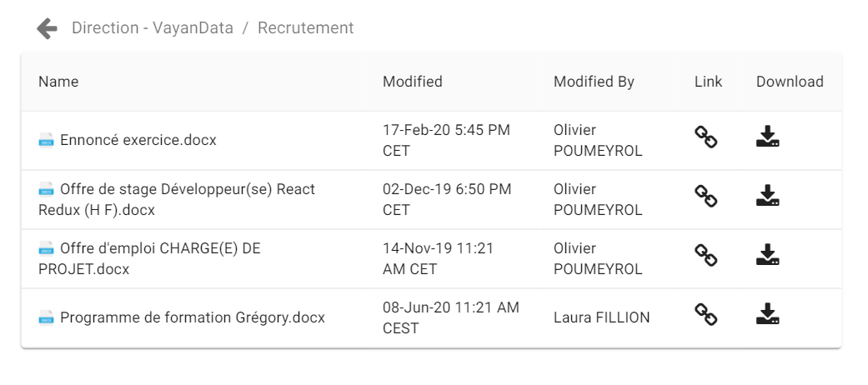Open Programme de formation Grégory.docx name
This screenshot has width=868, height=385.
(x=192, y=317)
